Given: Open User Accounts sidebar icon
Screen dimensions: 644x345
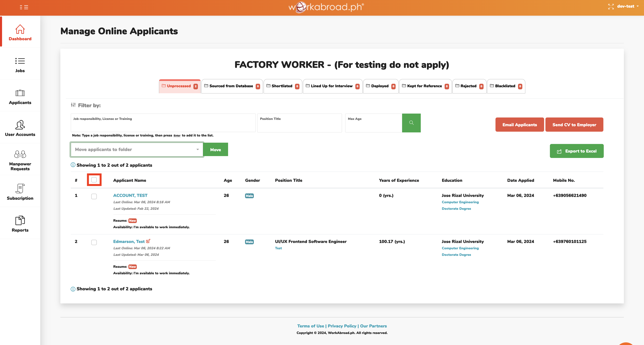Looking at the screenshot, I should [20, 125].
